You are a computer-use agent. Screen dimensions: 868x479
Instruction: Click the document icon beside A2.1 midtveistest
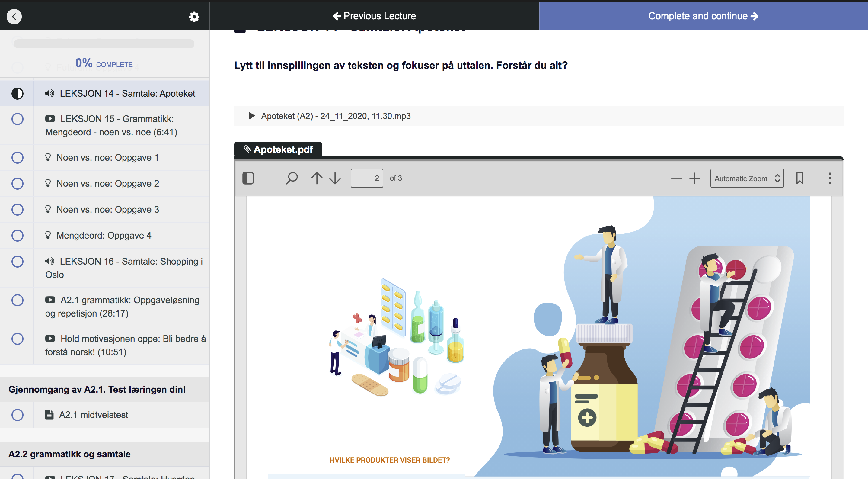(49, 415)
